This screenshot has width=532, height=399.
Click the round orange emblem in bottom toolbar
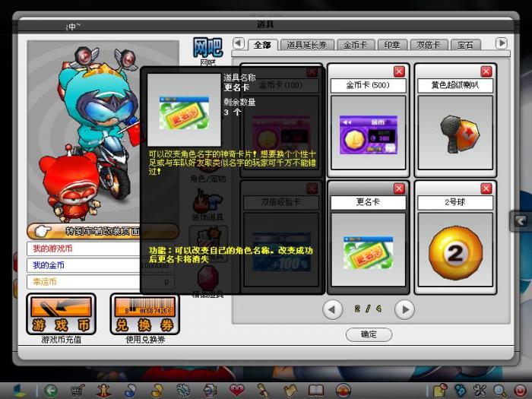[343, 391]
